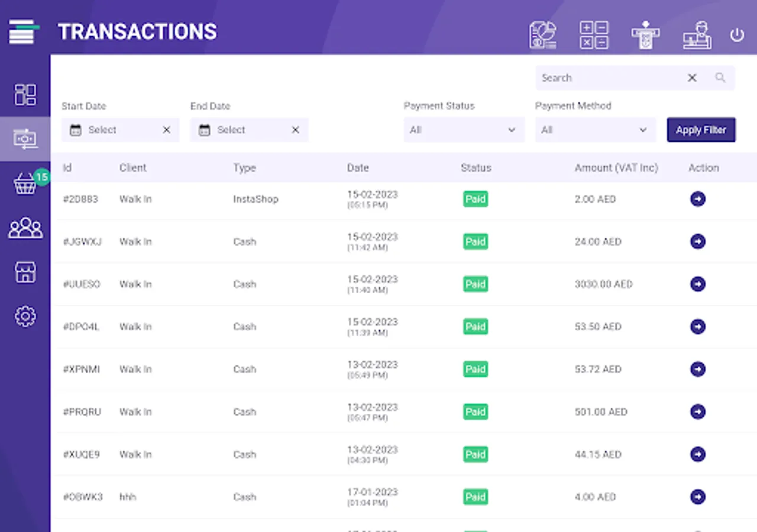
Task: Open action arrow for the 3030.00 AED transaction
Action: [698, 284]
